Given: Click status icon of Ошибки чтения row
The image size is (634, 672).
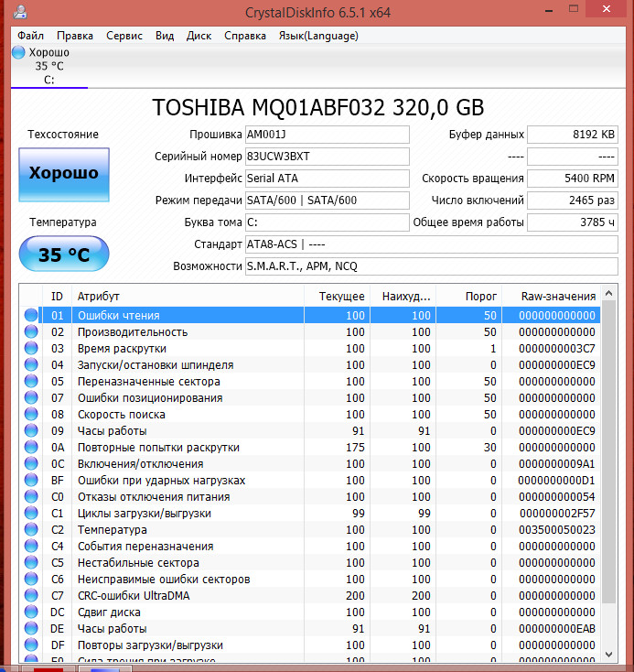Looking at the screenshot, I should point(31,315).
